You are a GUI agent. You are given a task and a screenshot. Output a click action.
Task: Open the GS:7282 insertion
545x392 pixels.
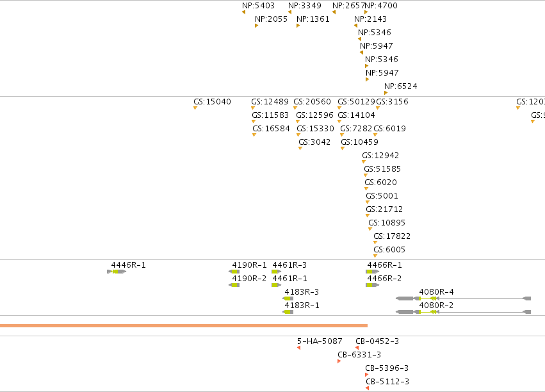coord(342,135)
